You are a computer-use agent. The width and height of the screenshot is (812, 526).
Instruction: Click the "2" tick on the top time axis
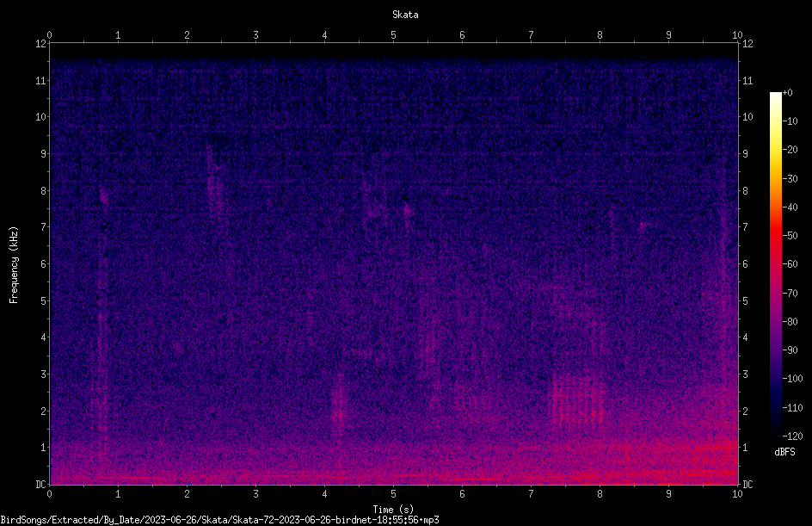click(187, 35)
